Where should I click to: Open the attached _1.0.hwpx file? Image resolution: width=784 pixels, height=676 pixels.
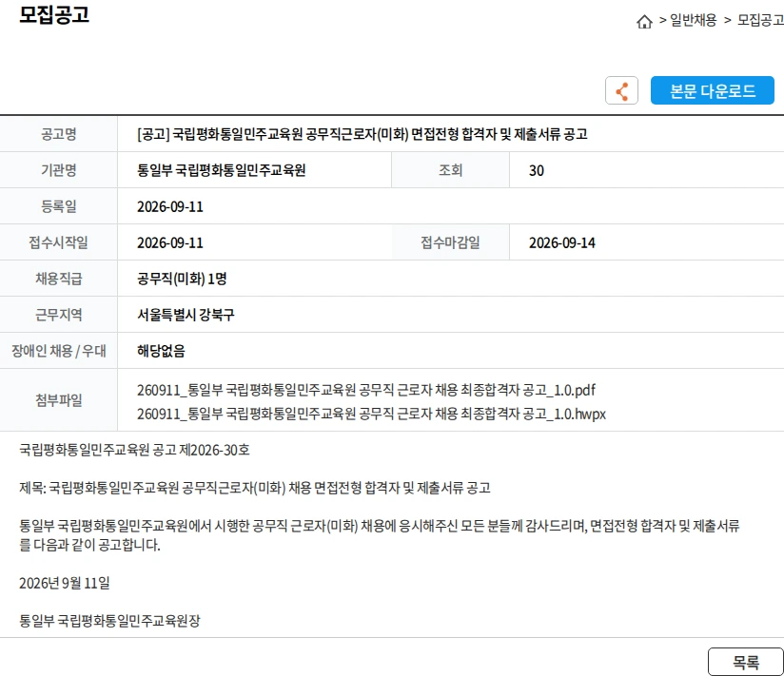(x=371, y=414)
